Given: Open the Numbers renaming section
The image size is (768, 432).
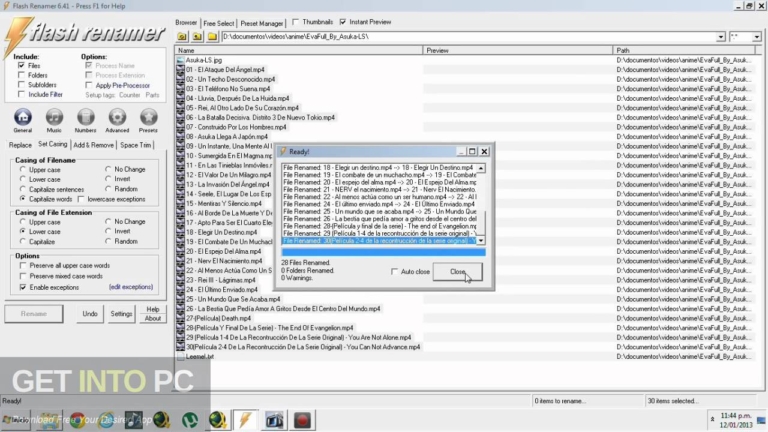Looking at the screenshot, I should point(86,118).
